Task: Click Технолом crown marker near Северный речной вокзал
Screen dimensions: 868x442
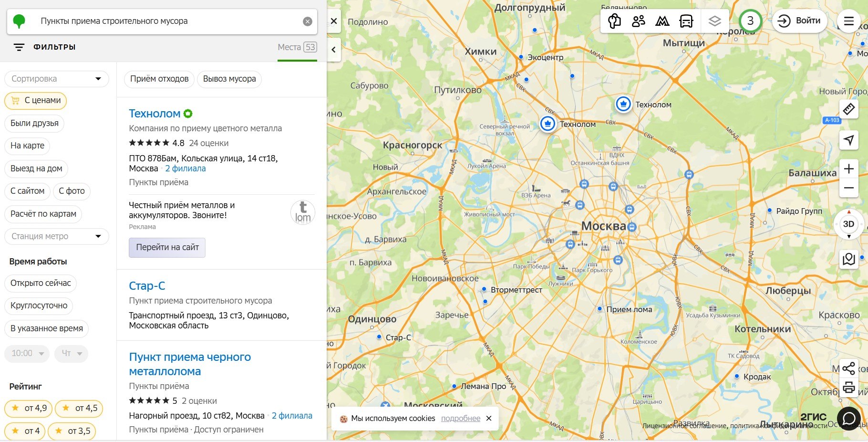Action: pos(548,124)
